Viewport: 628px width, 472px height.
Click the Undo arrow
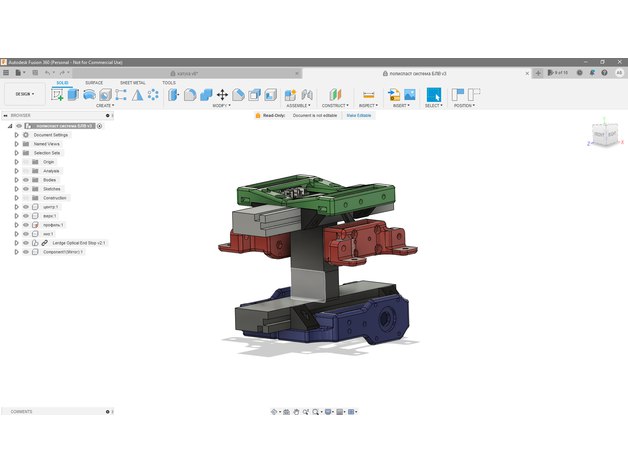[x=48, y=73]
